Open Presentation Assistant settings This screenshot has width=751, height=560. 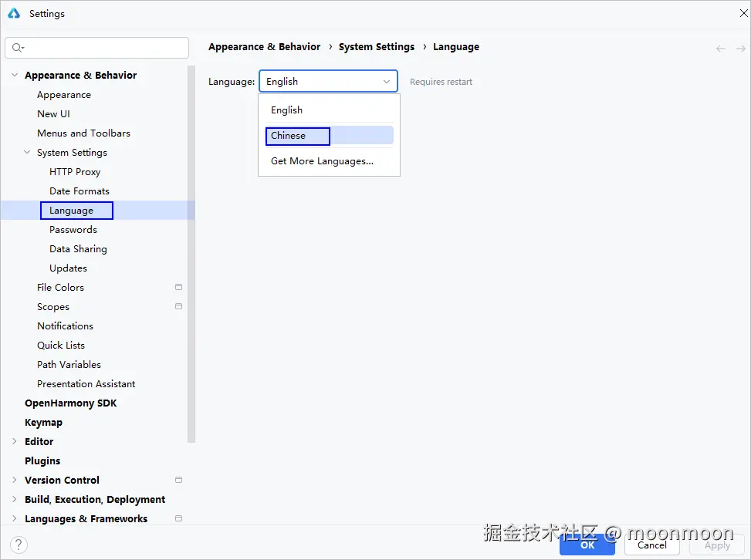[86, 384]
